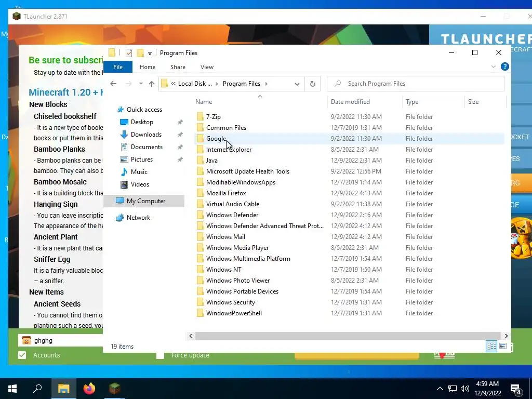Image resolution: width=532 pixels, height=399 pixels.
Task: Select ModifiableWindowsApps folder name
Action: (x=241, y=182)
